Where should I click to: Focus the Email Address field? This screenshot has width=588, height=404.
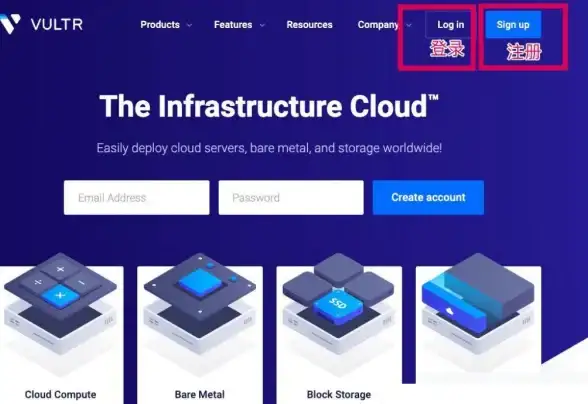click(x=136, y=198)
